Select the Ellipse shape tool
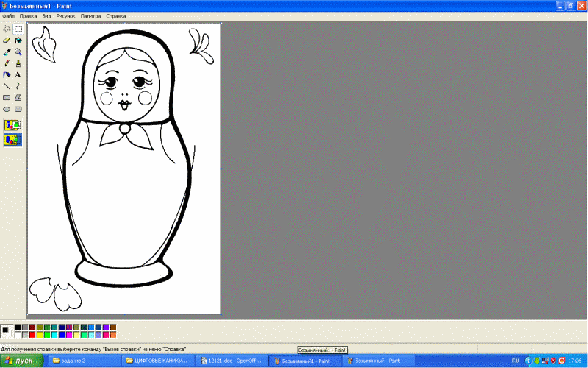 click(x=7, y=109)
